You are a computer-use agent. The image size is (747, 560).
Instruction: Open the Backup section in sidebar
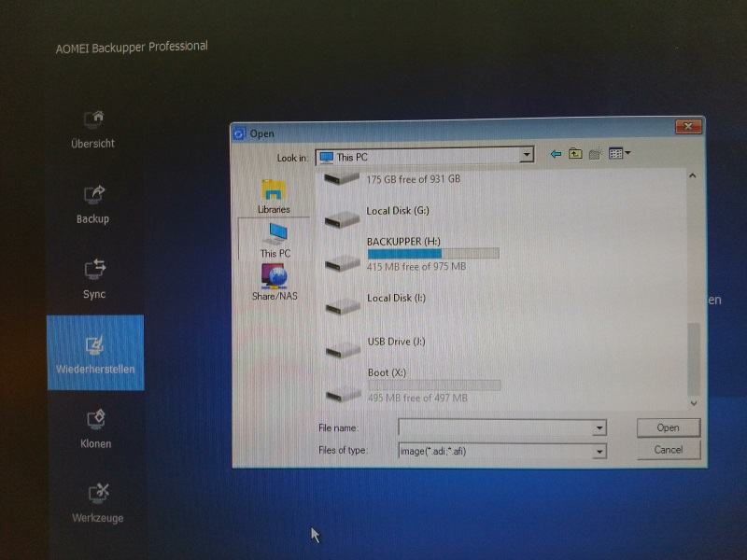click(x=93, y=204)
